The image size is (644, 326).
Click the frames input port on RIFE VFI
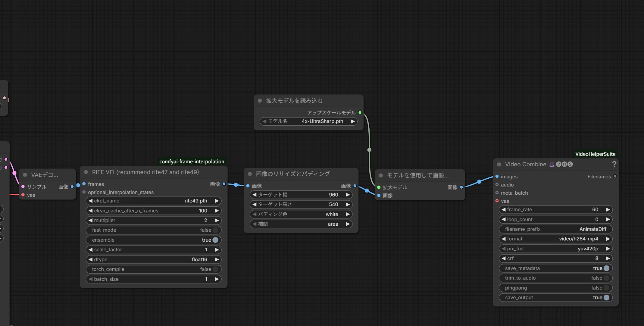(84, 184)
